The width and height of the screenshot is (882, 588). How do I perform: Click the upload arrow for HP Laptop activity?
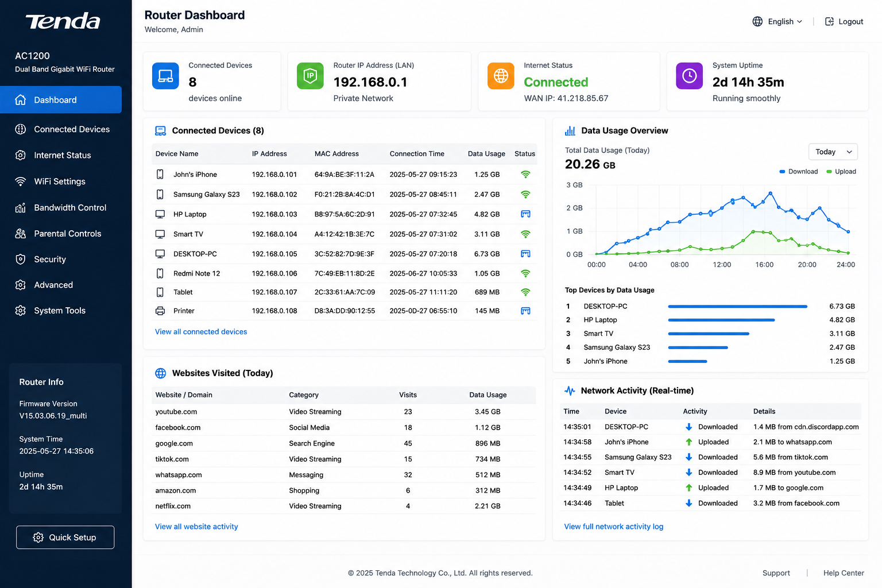click(x=689, y=488)
